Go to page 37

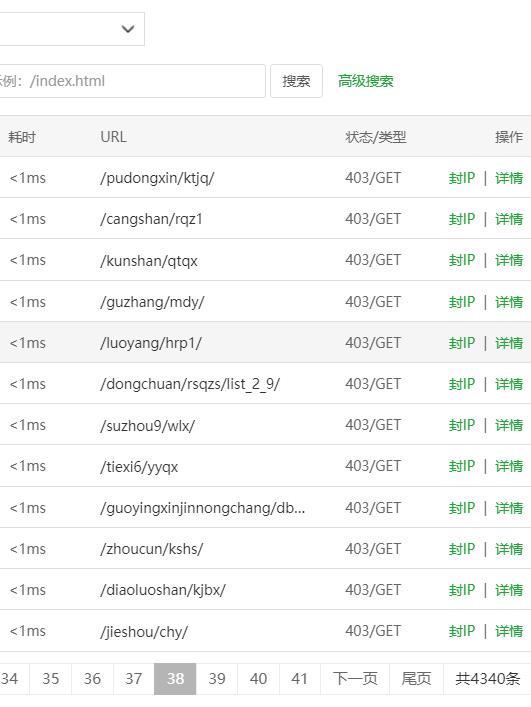133,679
